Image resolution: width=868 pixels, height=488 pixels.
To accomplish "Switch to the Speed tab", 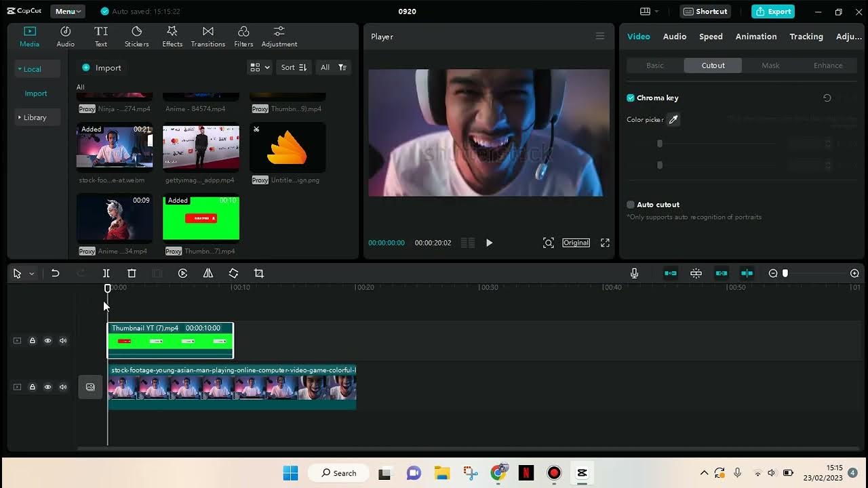I will (x=711, y=37).
